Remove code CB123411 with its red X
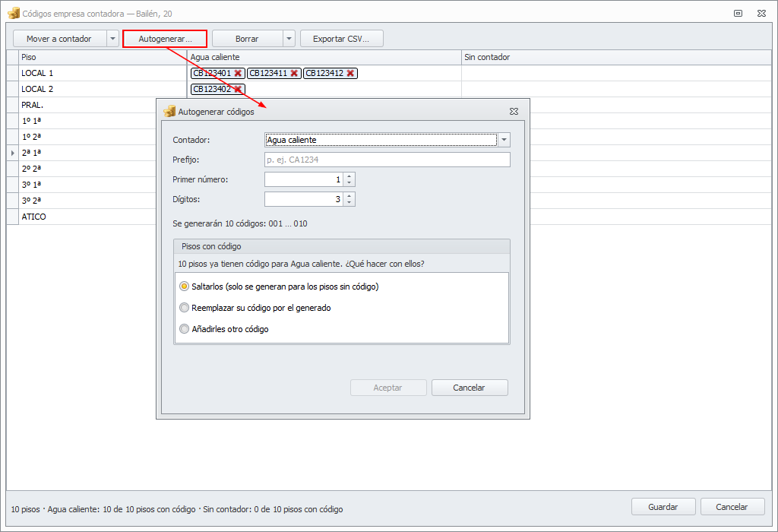Image resolution: width=778 pixels, height=532 pixels. (x=294, y=73)
